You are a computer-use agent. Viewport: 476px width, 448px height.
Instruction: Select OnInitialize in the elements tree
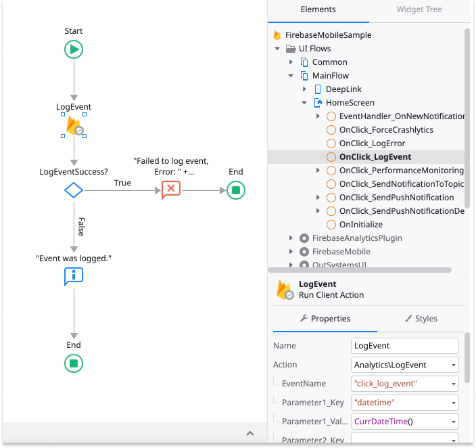[x=361, y=225]
